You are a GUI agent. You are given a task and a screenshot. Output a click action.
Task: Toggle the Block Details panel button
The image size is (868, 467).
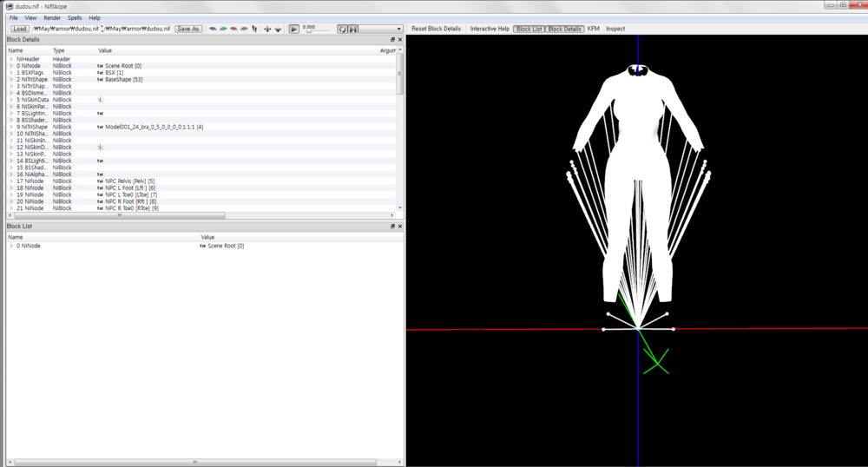pyautogui.click(x=565, y=29)
